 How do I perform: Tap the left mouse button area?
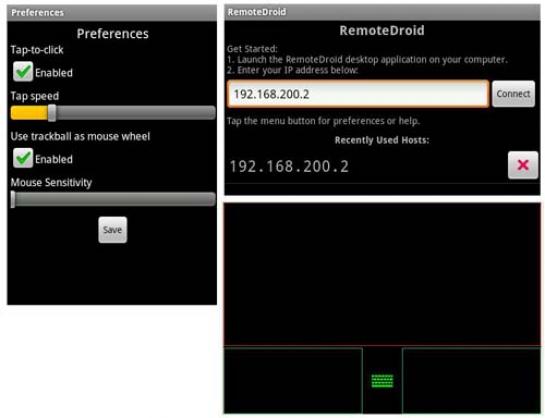[293, 380]
